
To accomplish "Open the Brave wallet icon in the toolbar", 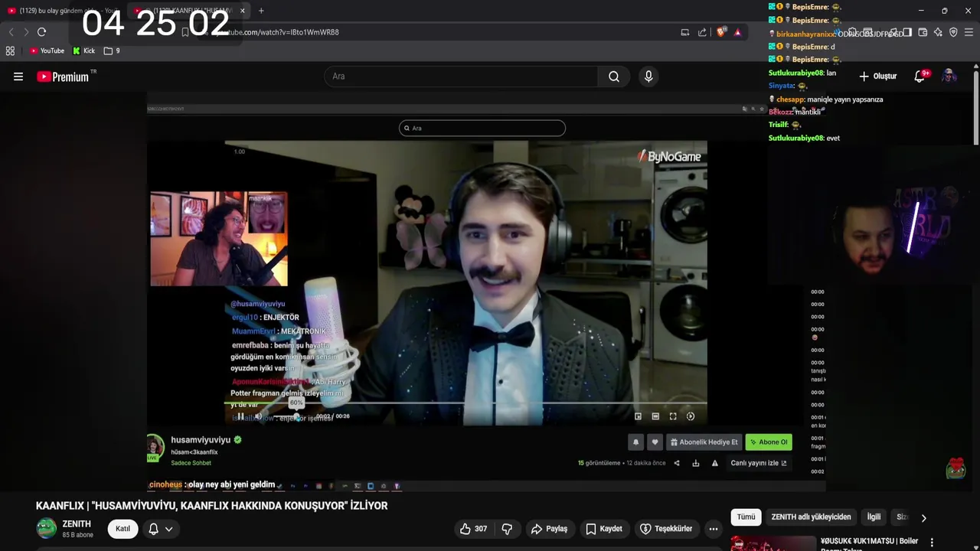I will pos(923,32).
